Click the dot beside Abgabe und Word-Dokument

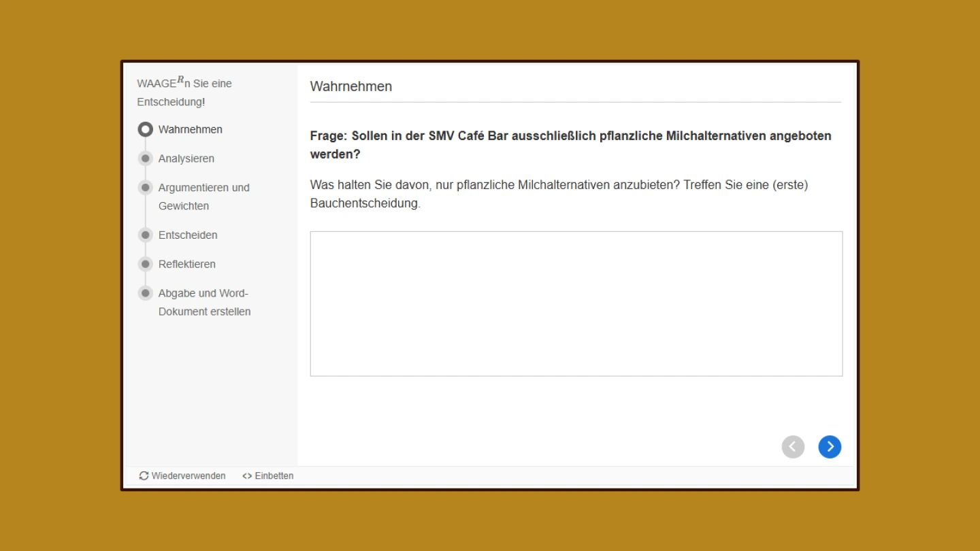click(146, 293)
